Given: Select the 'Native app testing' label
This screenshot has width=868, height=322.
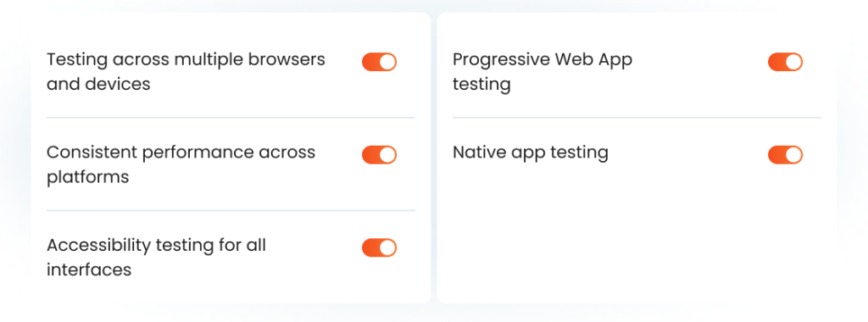Looking at the screenshot, I should click(531, 153).
